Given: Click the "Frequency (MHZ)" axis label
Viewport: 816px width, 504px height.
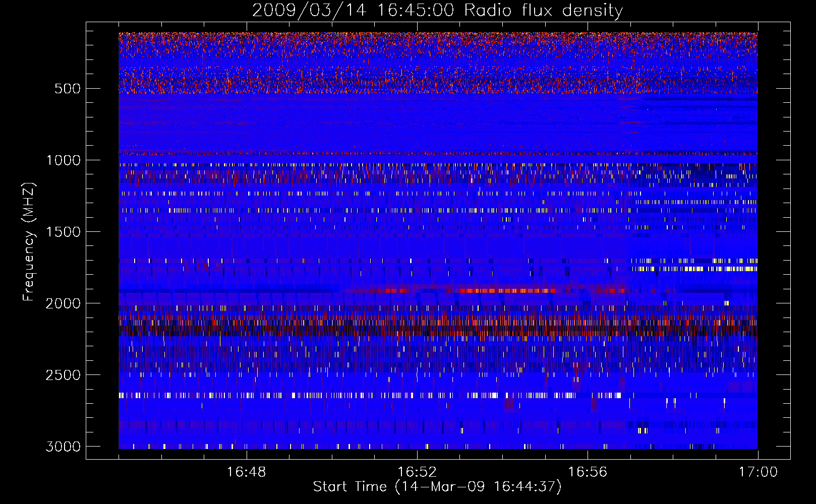Looking at the screenshot, I should (29, 241).
